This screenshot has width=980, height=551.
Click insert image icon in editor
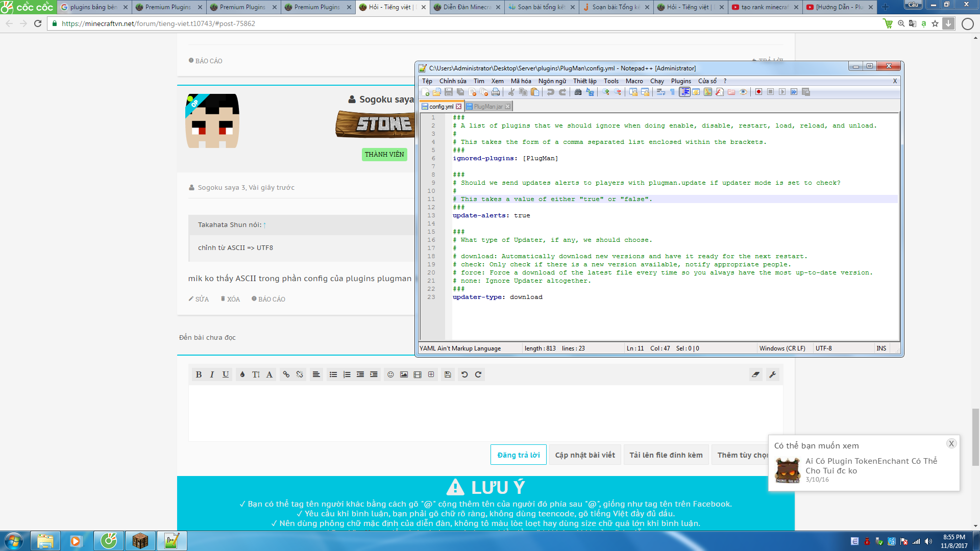pyautogui.click(x=404, y=374)
